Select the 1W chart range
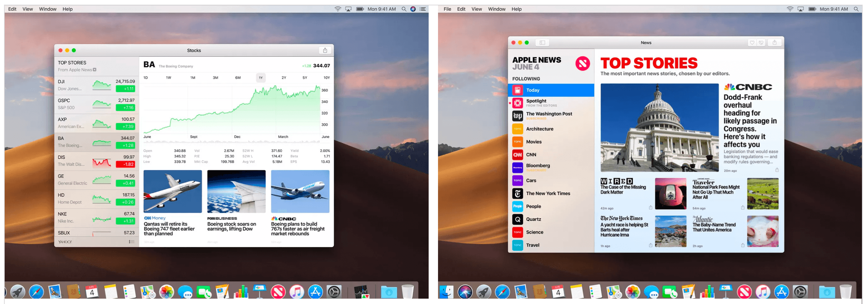868x304 pixels. (x=168, y=78)
